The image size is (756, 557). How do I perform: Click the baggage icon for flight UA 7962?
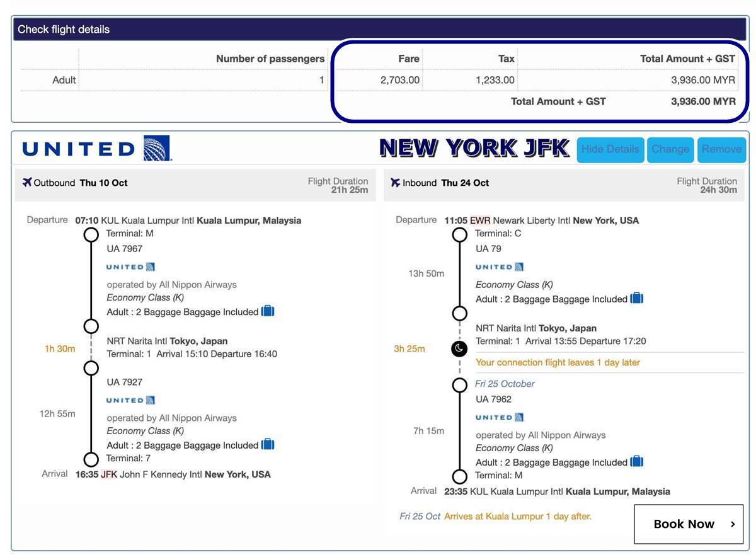(637, 461)
